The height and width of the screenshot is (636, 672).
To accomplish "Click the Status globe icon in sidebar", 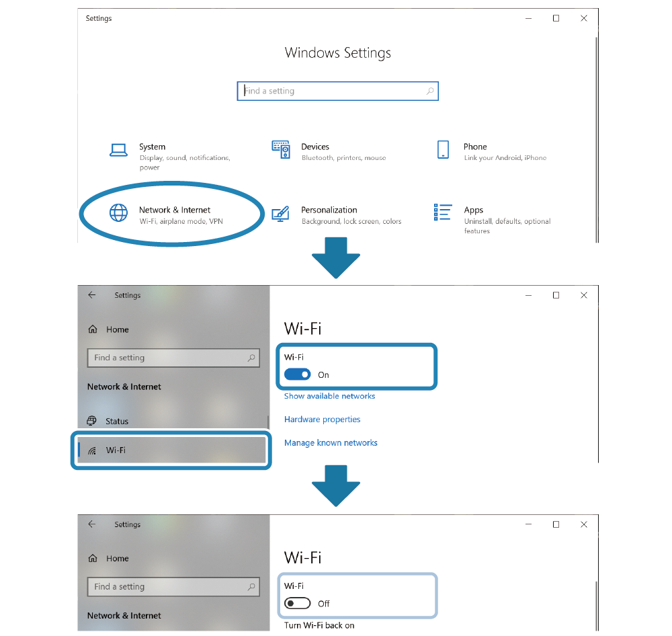I will 92,421.
